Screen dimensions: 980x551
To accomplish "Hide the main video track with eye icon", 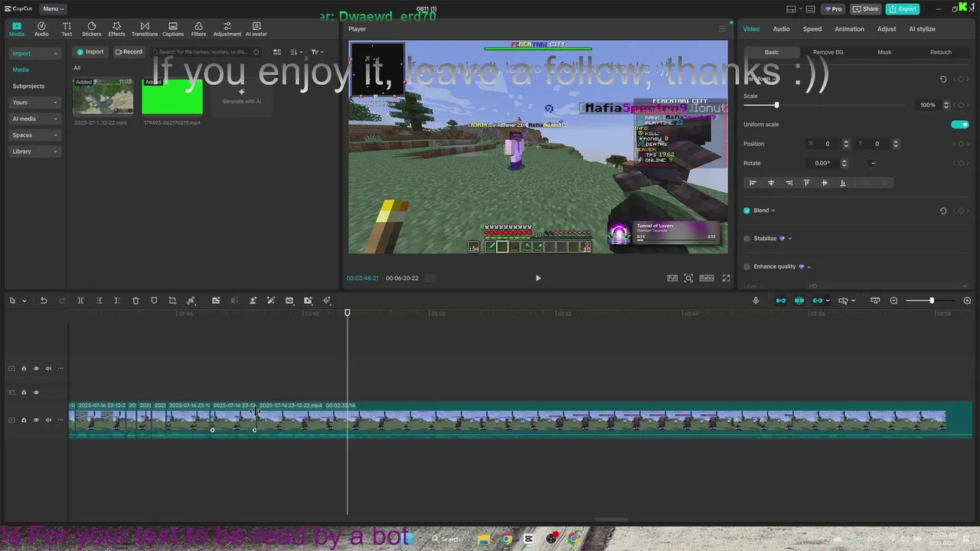I will pos(36,420).
